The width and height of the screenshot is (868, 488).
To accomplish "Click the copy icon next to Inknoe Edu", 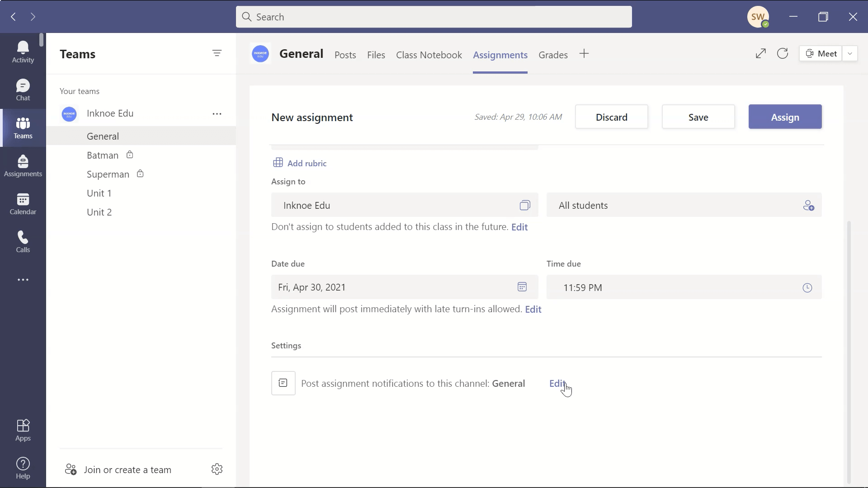I will pos(524,205).
